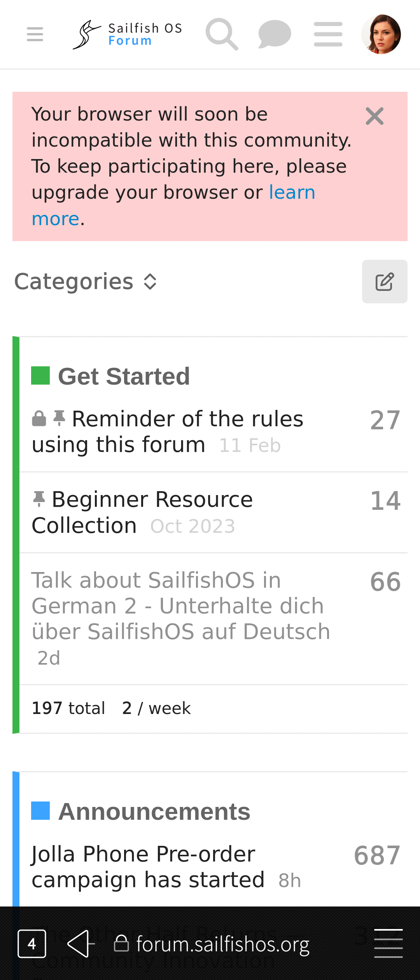Show the browser tabs counter

pyautogui.click(x=32, y=944)
